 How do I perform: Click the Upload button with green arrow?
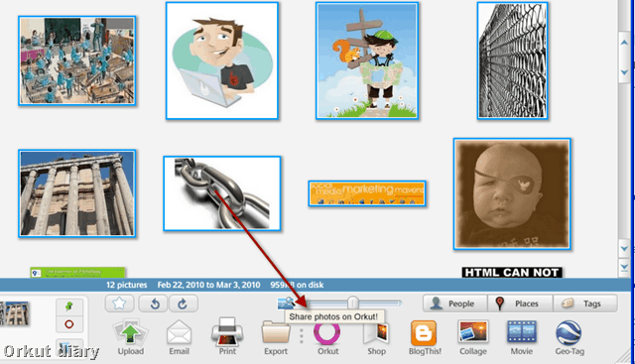[130, 337]
